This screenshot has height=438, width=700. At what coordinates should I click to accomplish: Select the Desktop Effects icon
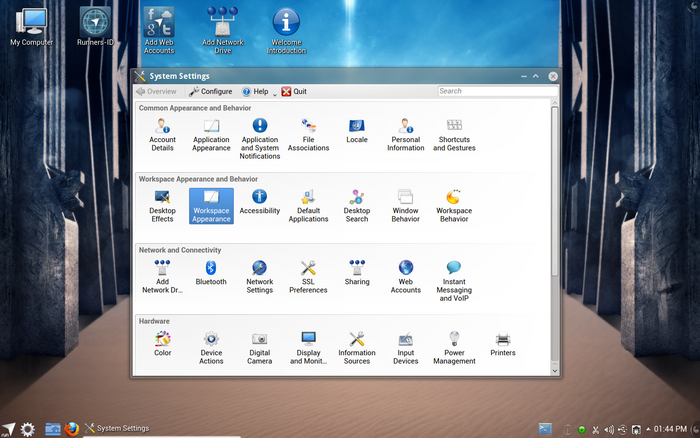[162, 205]
